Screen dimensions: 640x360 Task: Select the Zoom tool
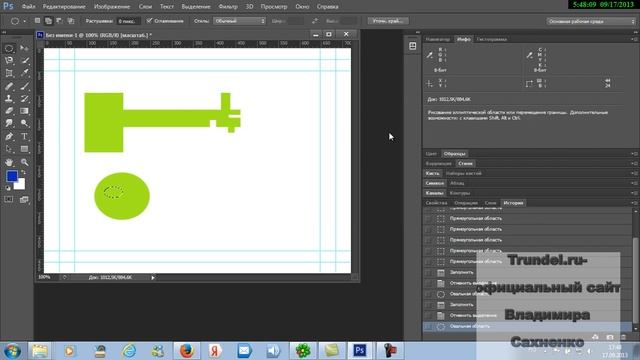click(x=24, y=162)
